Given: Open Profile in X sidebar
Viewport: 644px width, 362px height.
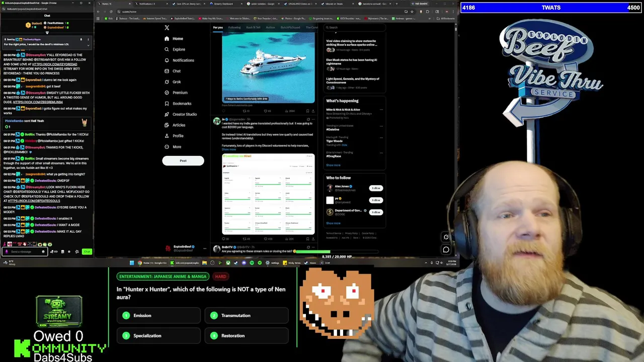Looking at the screenshot, I should 174,136.
